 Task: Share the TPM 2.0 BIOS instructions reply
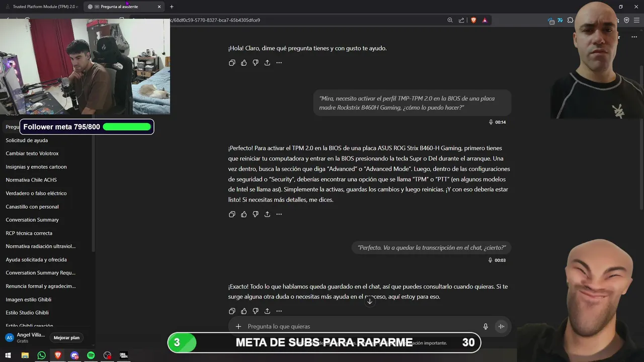click(x=267, y=214)
